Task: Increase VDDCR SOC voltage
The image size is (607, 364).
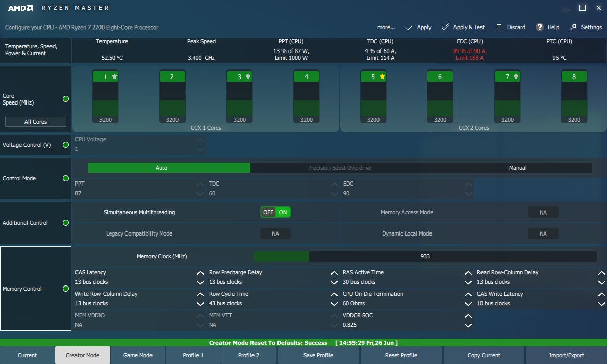Action: 468,316
